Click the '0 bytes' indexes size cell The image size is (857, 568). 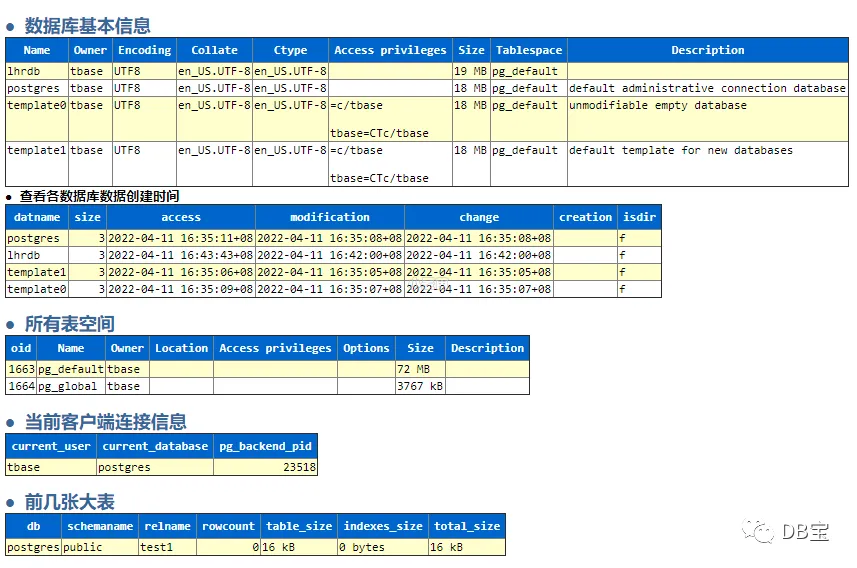click(x=383, y=547)
